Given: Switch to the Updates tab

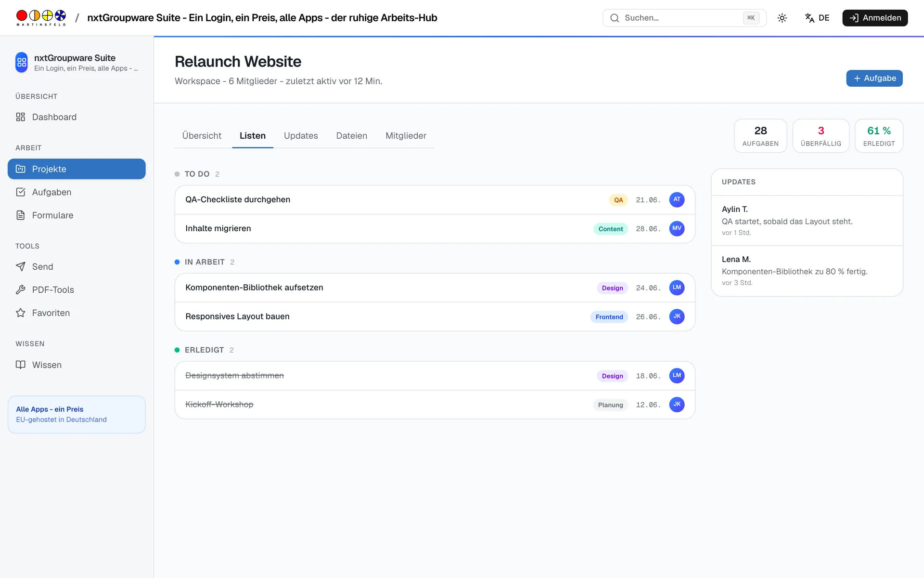Looking at the screenshot, I should click(x=301, y=136).
